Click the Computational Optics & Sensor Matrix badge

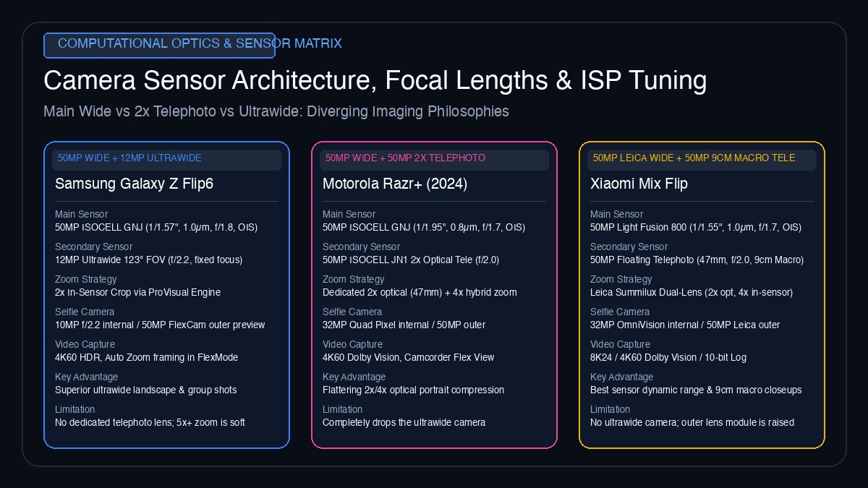[x=159, y=45]
